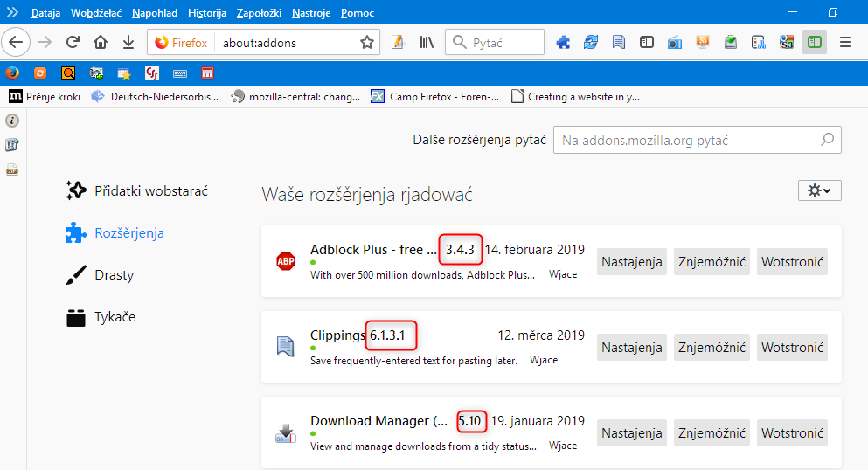
Task: Open the Library bookshelf icon
Action: (427, 42)
